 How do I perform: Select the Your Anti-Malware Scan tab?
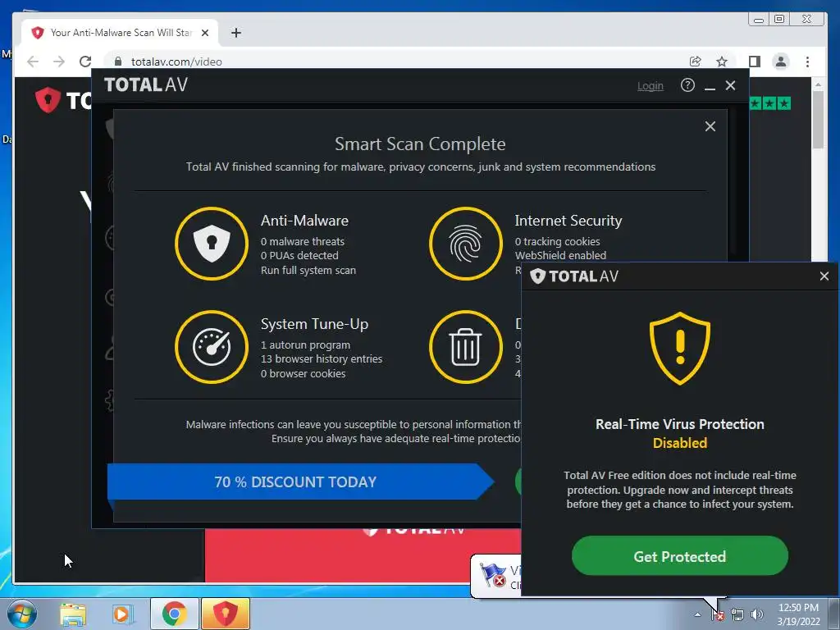(120, 33)
